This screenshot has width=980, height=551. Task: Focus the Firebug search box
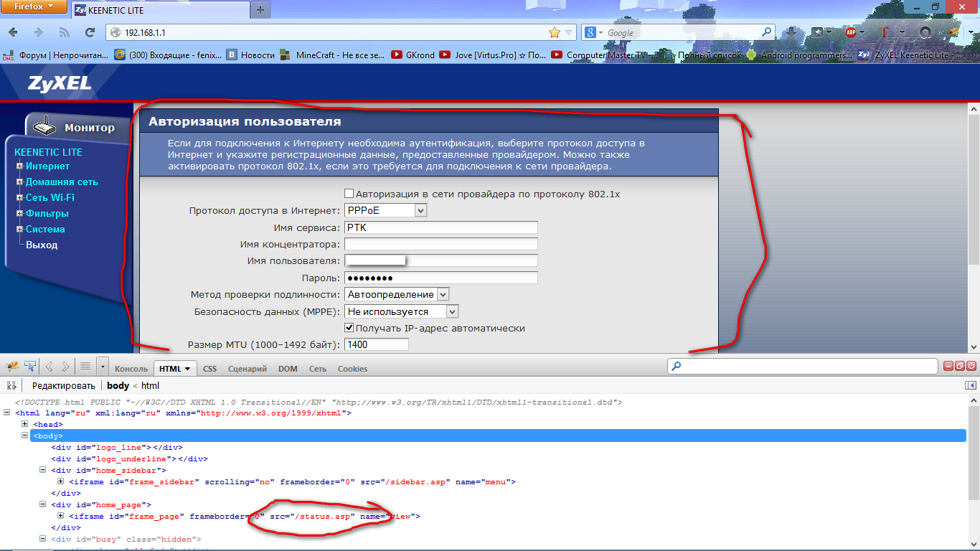coord(802,367)
